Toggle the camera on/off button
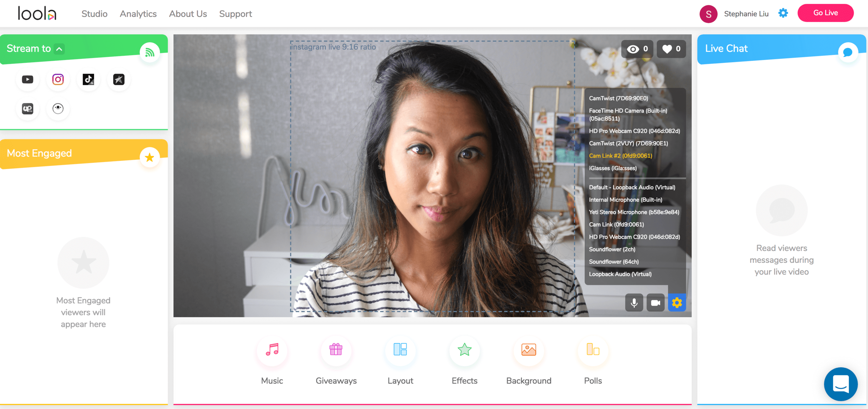Image resolution: width=868 pixels, height=409 pixels. coord(656,302)
